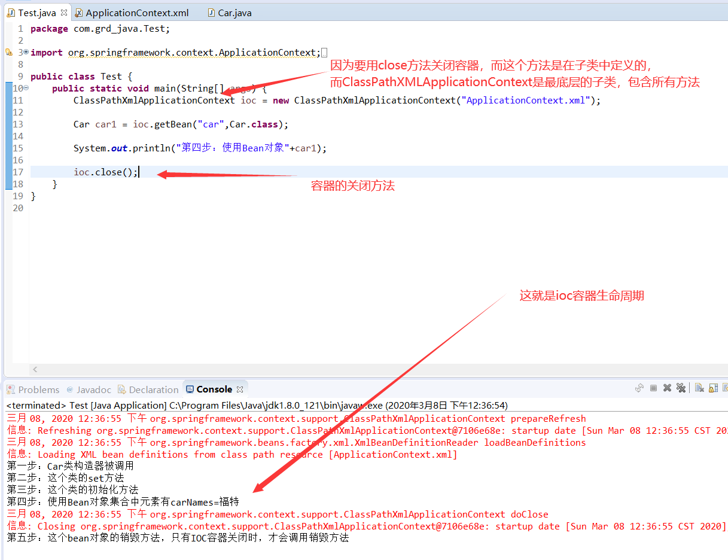Screen dimensions: 728x560
Task: Click line number 17 in the editor gutter
Action: click(x=18, y=172)
